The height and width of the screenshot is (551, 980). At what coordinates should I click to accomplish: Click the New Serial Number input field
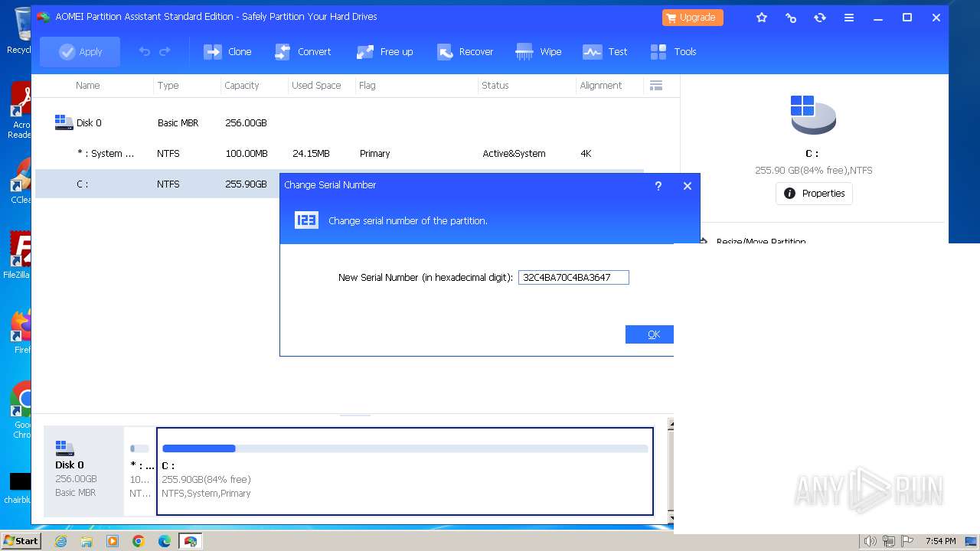(573, 277)
